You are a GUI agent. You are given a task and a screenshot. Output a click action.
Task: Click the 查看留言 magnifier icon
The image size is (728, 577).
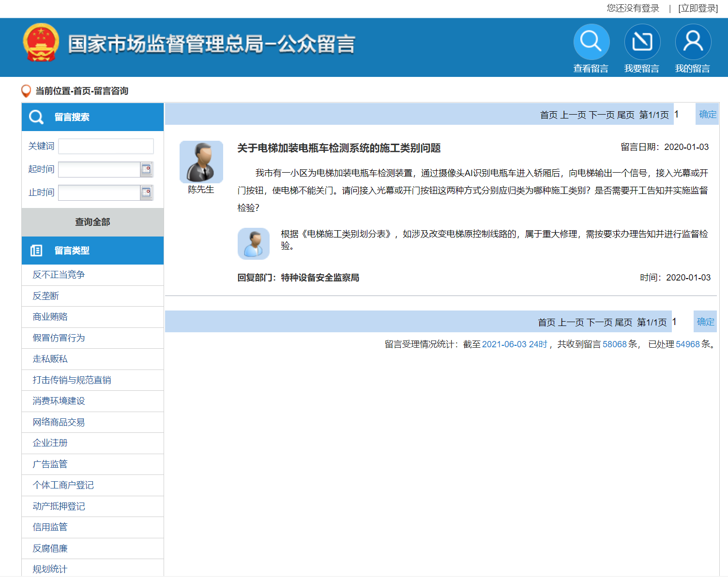pyautogui.click(x=591, y=42)
